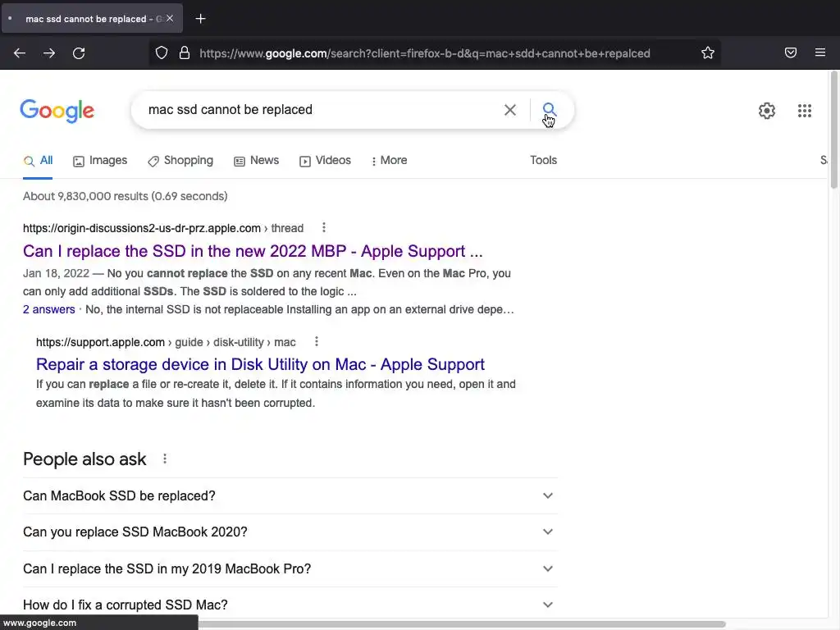Click the horizontal scrollbar at bottom

[462, 624]
